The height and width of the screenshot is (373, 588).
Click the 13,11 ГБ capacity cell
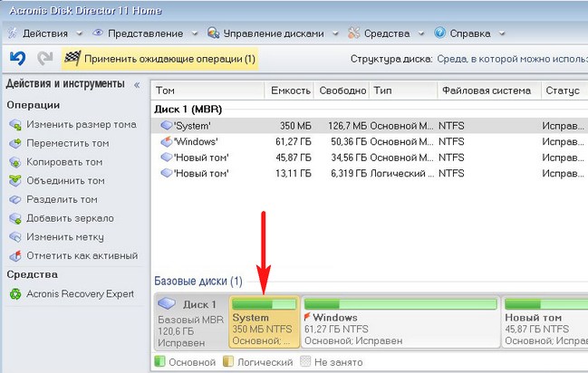pos(294,173)
